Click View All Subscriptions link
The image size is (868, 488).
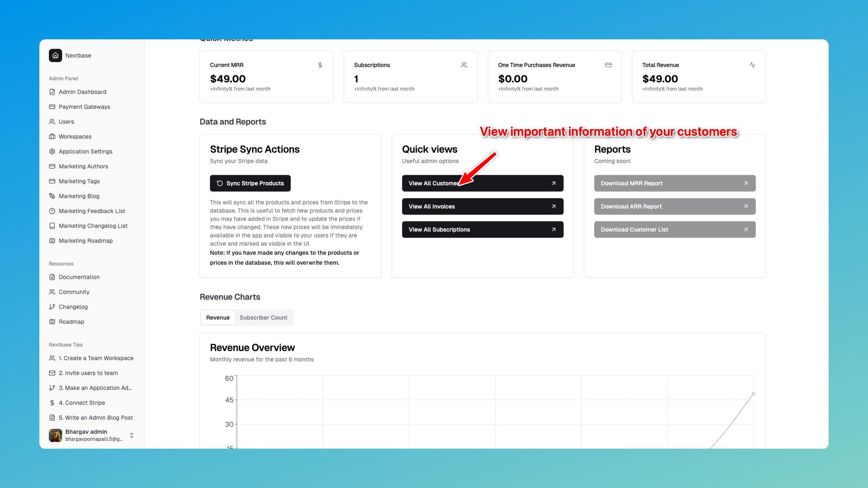[x=482, y=229]
